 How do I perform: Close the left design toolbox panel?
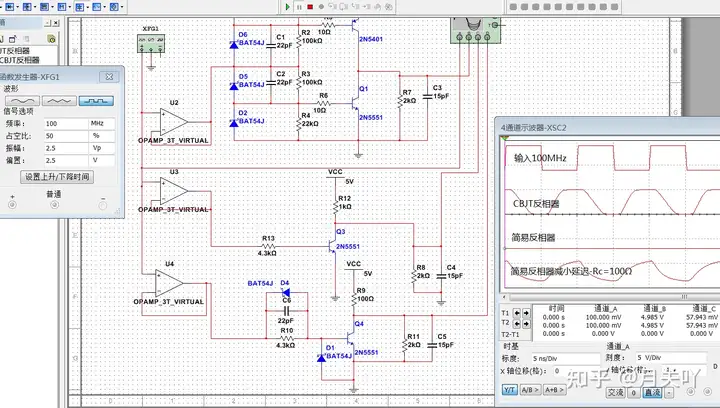click(x=56, y=23)
